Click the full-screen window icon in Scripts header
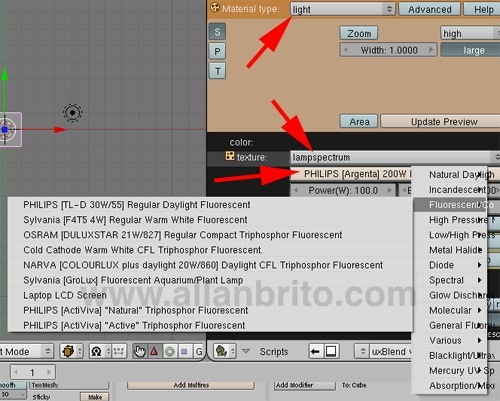 (331, 351)
